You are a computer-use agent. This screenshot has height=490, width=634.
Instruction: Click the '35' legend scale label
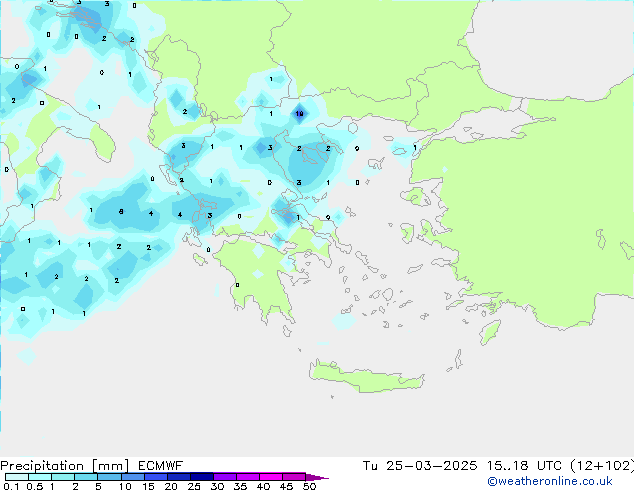click(241, 486)
